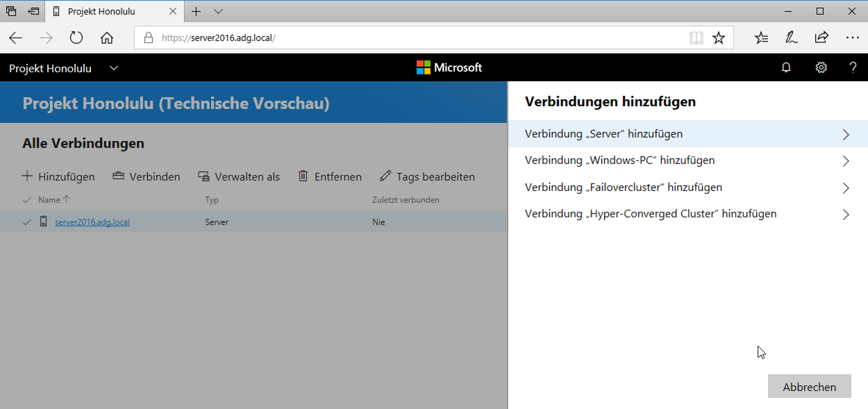Click the Server type cell
The image size is (868, 409).
(217, 222)
